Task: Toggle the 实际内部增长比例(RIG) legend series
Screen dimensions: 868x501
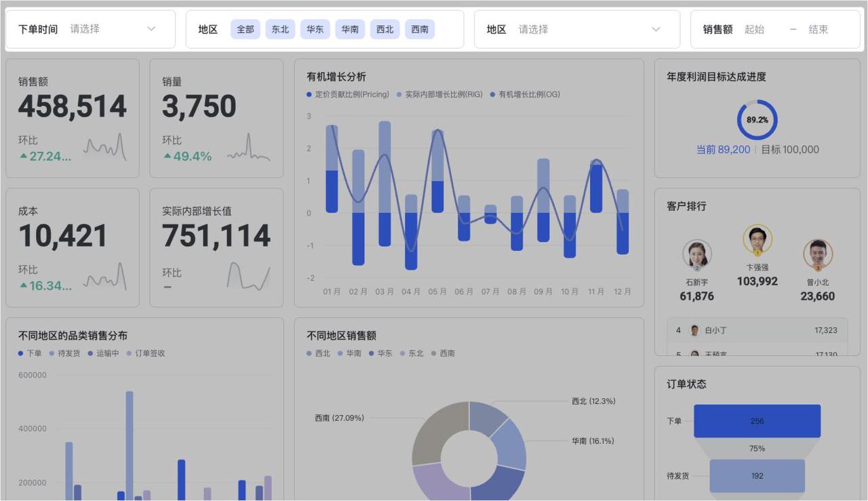Action: (x=439, y=94)
